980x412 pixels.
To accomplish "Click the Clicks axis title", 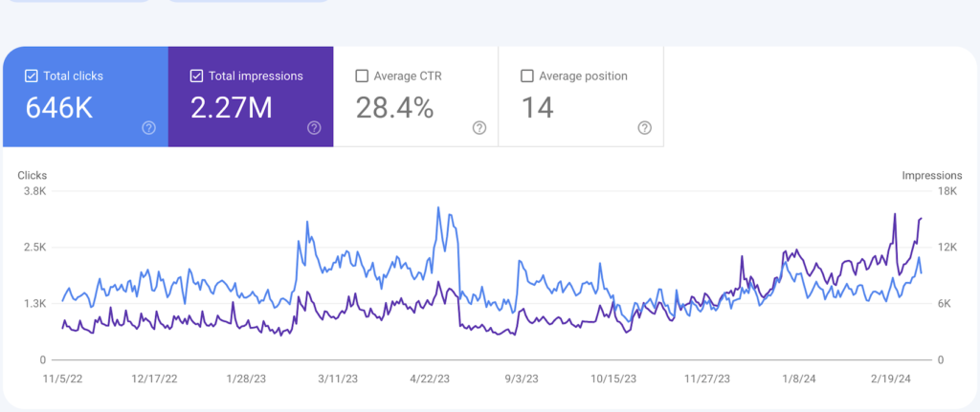I will pos(32,176).
